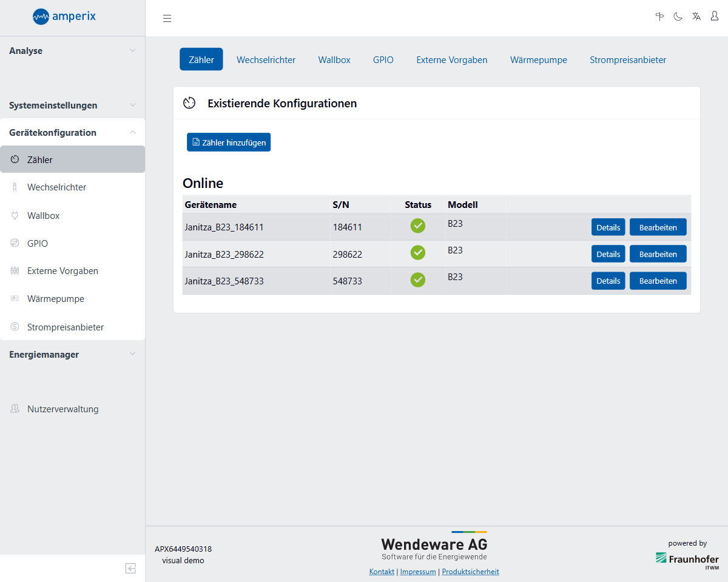Switch to the Wechselrichter tab
The height and width of the screenshot is (582, 728).
pyautogui.click(x=266, y=59)
